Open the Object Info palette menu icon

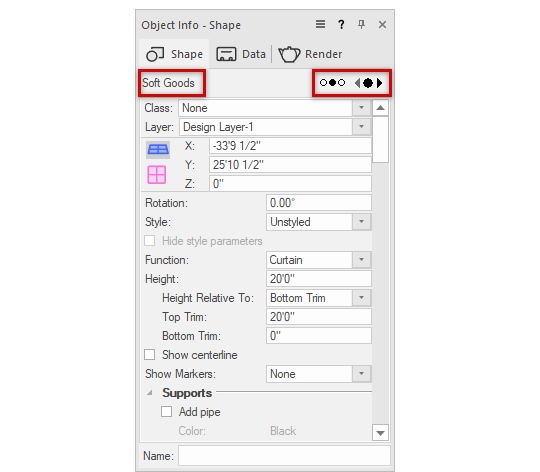tap(320, 24)
